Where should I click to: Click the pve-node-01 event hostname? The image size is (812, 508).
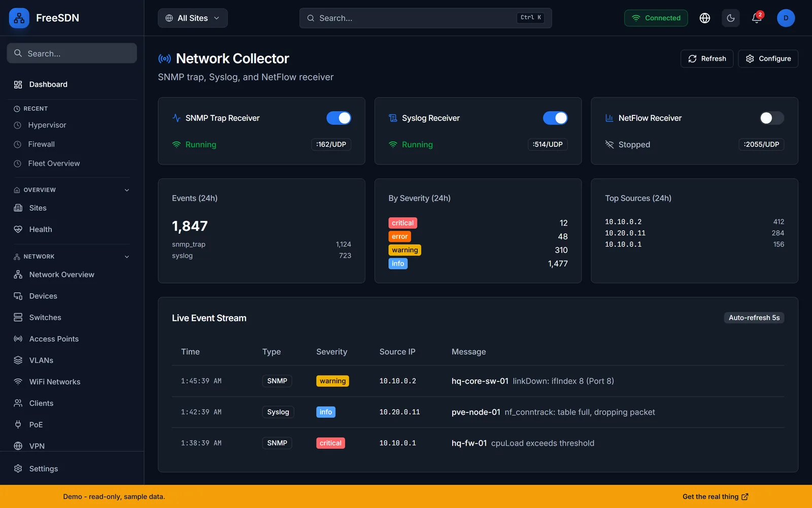pos(476,412)
